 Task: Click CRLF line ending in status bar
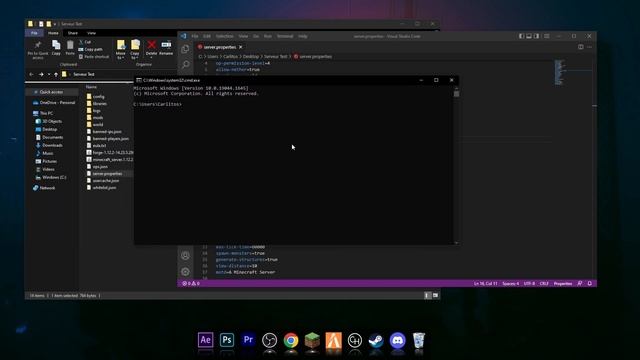(544, 283)
